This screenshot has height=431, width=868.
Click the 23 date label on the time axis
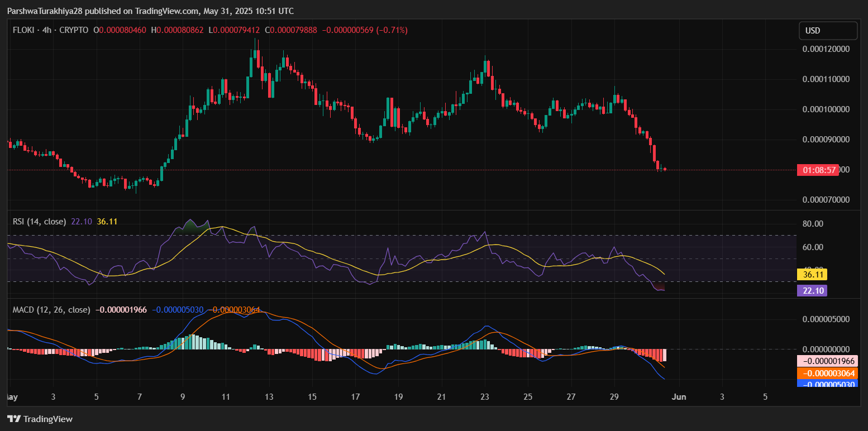tap(484, 397)
